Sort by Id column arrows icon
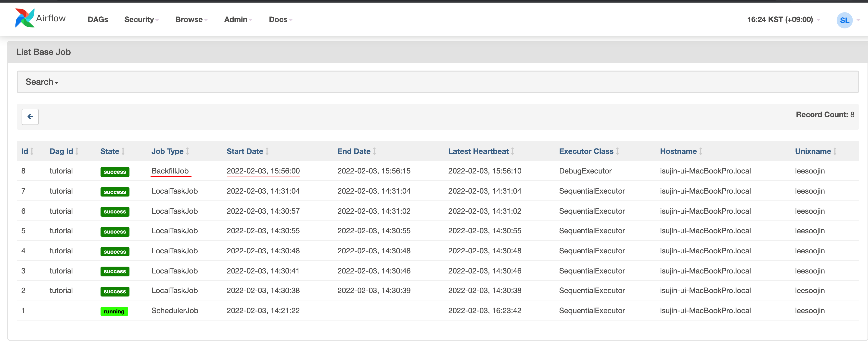Viewport: 868px width, 346px height. tap(32, 151)
